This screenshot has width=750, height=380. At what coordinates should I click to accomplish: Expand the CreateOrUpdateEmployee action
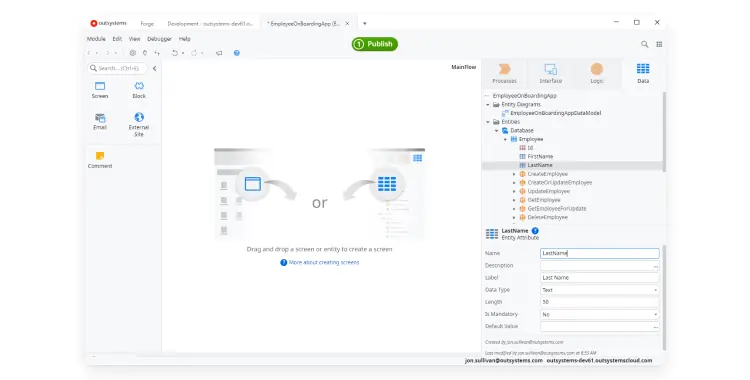[x=514, y=183]
